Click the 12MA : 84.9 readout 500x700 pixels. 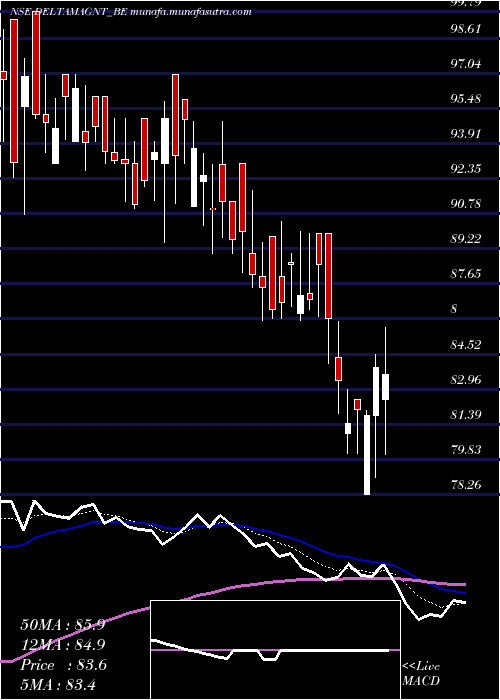[x=63, y=645]
